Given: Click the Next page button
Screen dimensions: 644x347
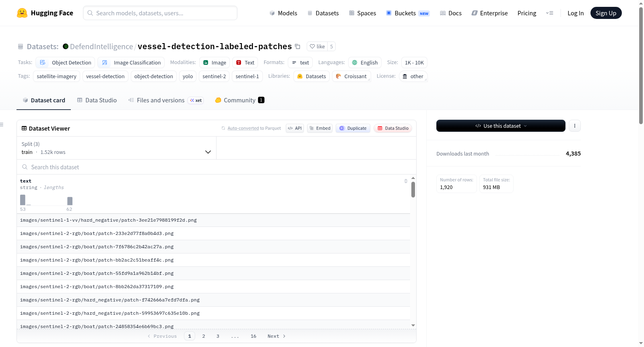Looking at the screenshot, I should pyautogui.click(x=277, y=336).
